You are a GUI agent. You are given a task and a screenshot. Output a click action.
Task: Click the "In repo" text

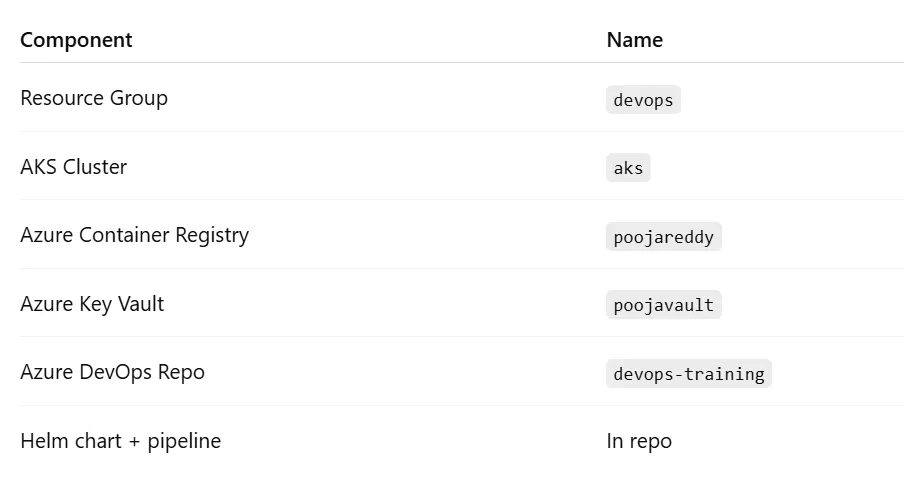(x=639, y=441)
